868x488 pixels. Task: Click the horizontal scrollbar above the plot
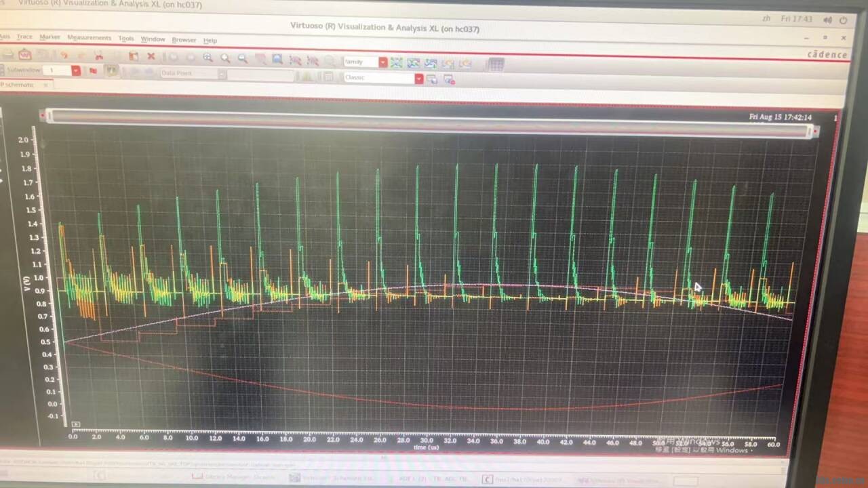(429, 124)
